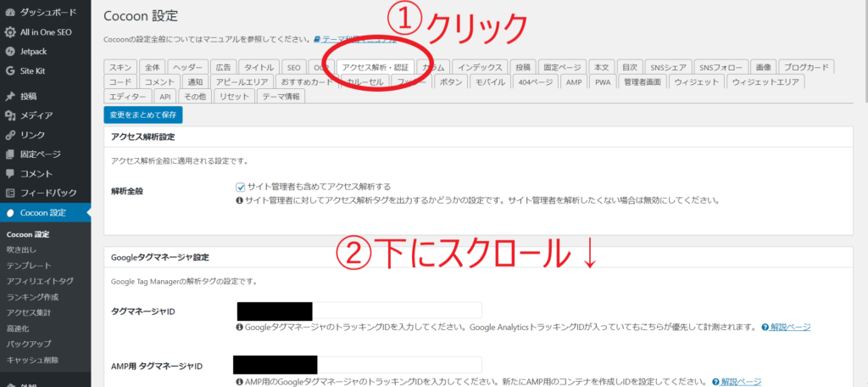This screenshot has width=868, height=387.
Task: Open the アピールエリア tab
Action: click(242, 82)
